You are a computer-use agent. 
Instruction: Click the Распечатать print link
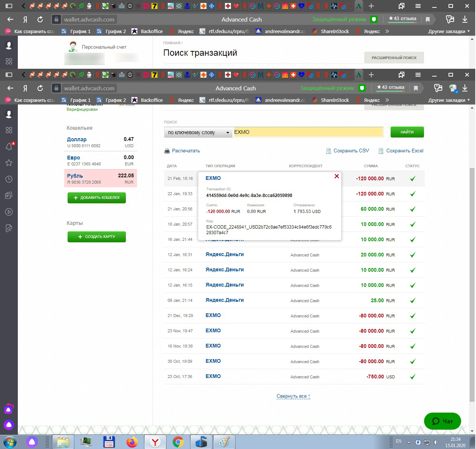[182, 151]
